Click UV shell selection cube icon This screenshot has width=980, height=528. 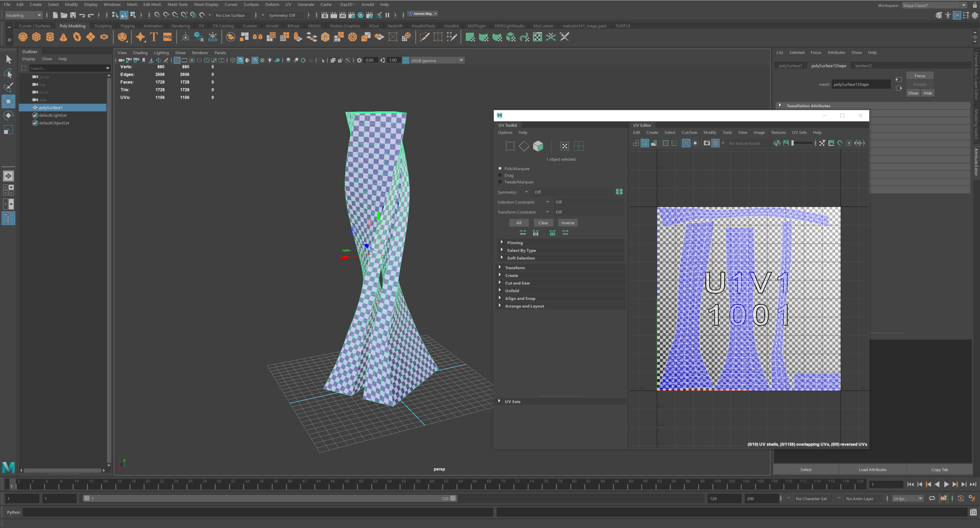click(538, 146)
